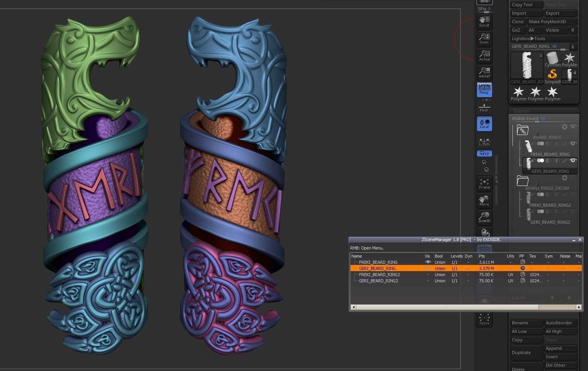
Task: Select the Scroll navigation tool
Action: point(484,22)
